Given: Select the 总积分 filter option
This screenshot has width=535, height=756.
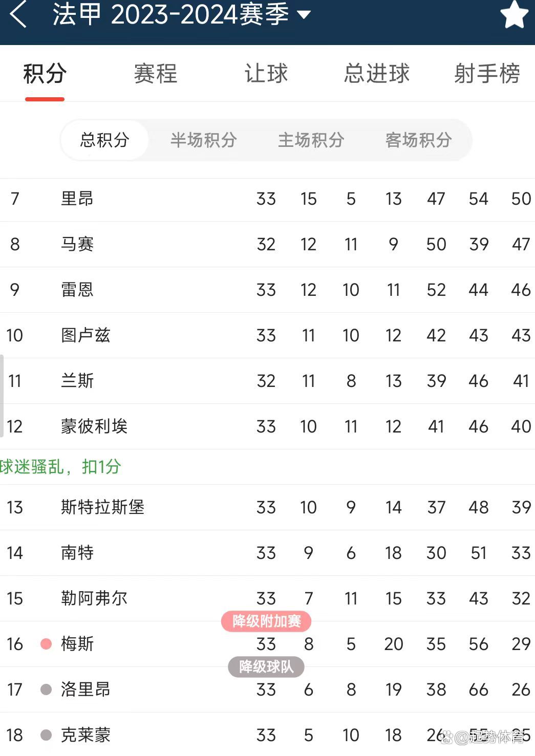Looking at the screenshot, I should tap(104, 140).
